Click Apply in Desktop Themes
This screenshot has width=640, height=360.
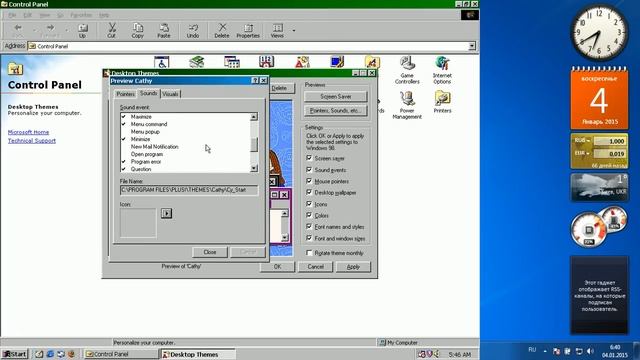point(353,267)
